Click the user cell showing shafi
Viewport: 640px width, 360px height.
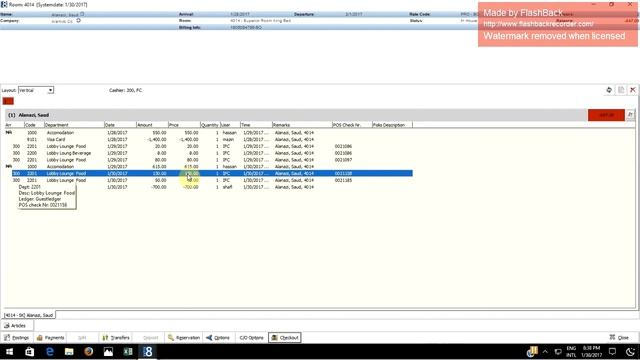click(227, 187)
